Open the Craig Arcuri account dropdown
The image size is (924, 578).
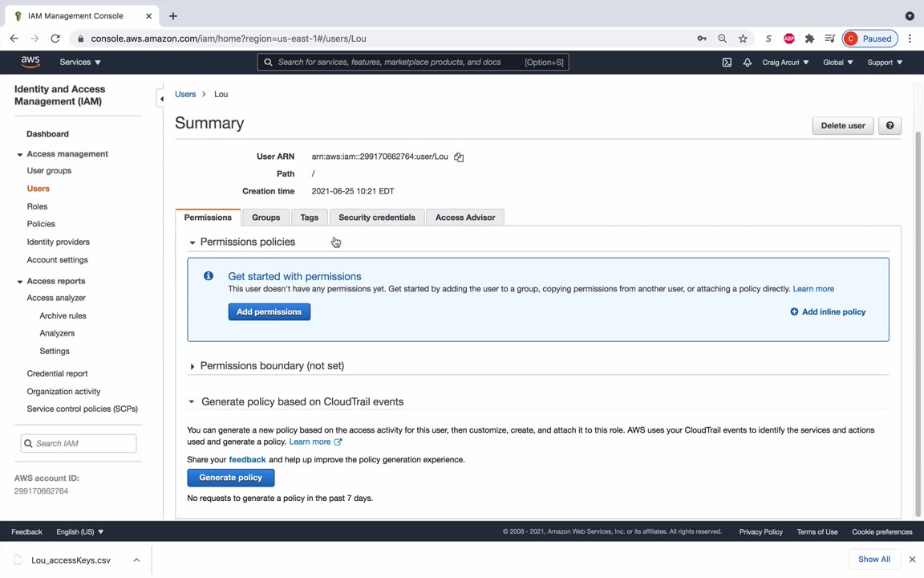point(785,62)
